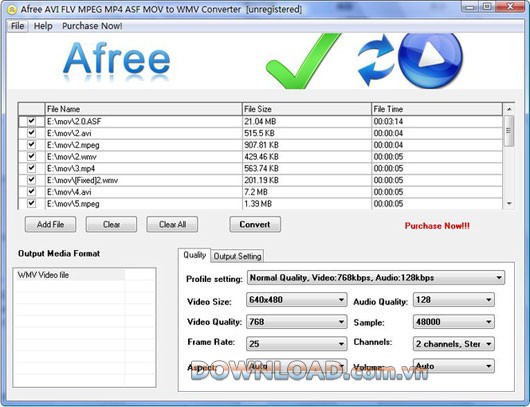Uncheck the E:\mov\3.mp4 checkbox
Screen dimensions: 530x407
(31, 168)
